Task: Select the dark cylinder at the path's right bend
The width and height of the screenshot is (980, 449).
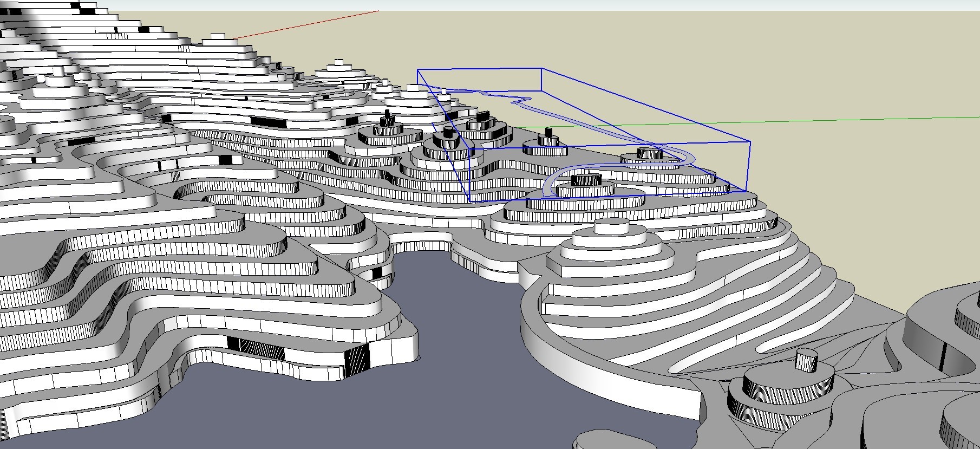Action: [x=649, y=153]
